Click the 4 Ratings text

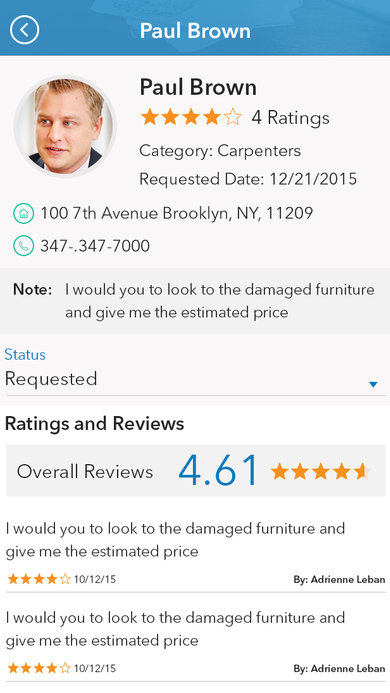(x=291, y=118)
